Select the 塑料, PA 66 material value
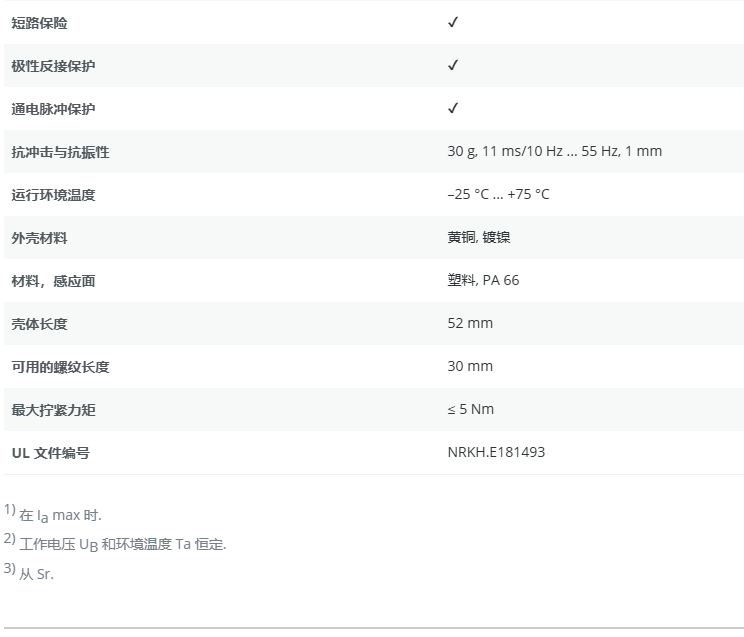The width and height of the screenshot is (744, 637). [x=483, y=280]
